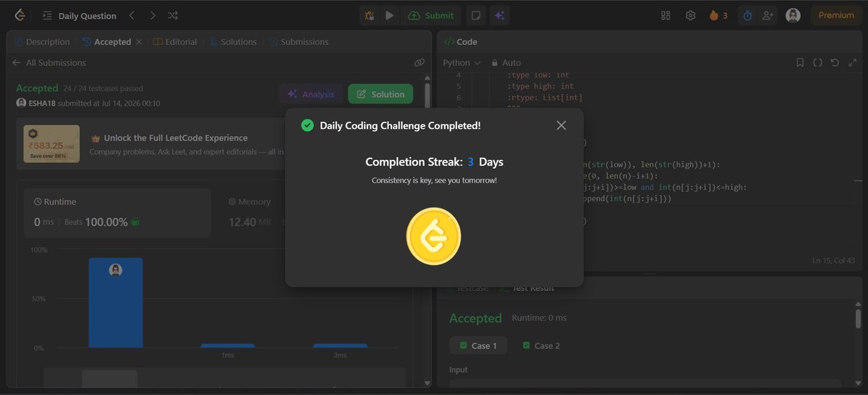The height and width of the screenshot is (395, 868).
Task: Go to next question arrow
Action: (x=152, y=15)
